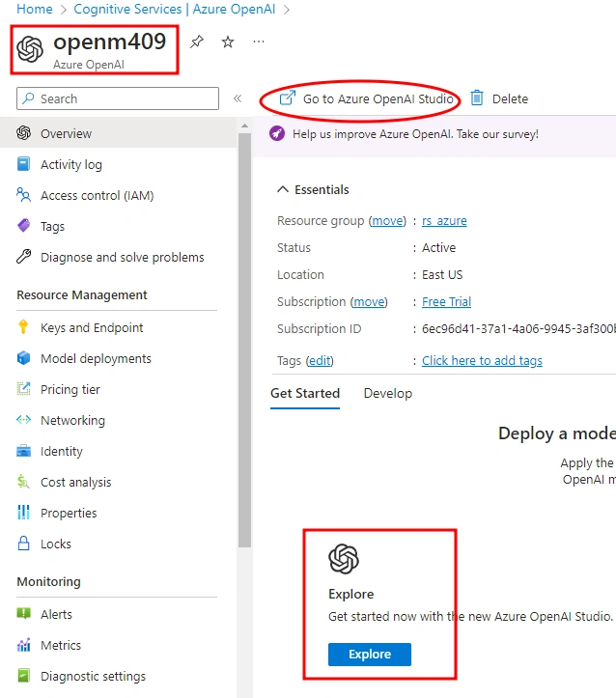The height and width of the screenshot is (698, 616).
Task: Click the Resource Management section heading
Action: [82, 295]
